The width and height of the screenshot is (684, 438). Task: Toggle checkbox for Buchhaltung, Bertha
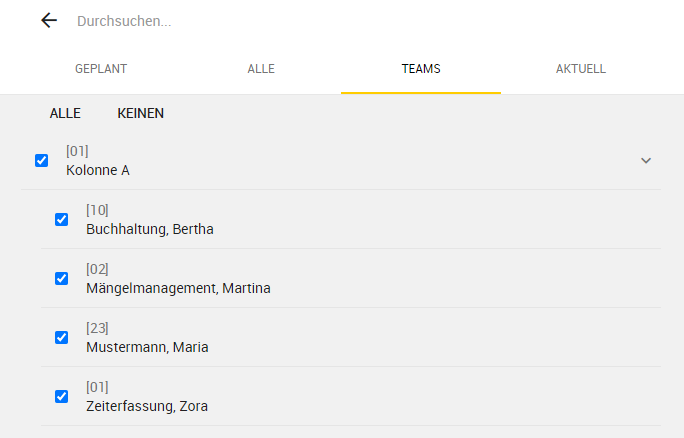62,219
